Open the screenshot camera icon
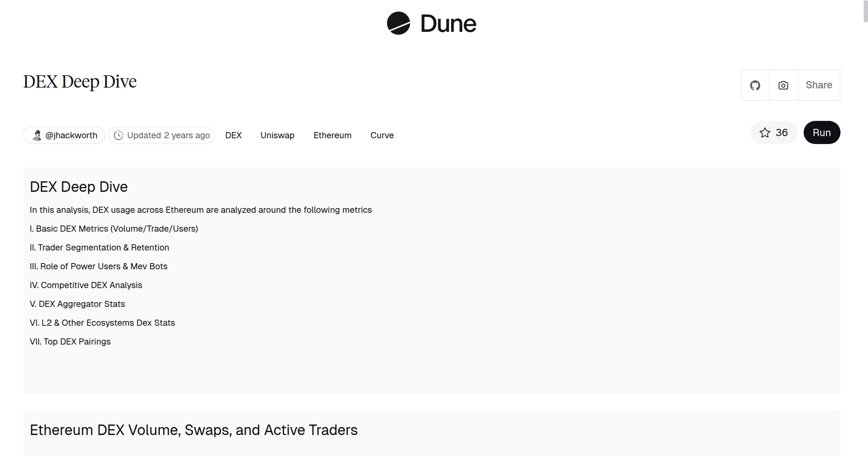Image resolution: width=868 pixels, height=456 pixels. coord(783,85)
